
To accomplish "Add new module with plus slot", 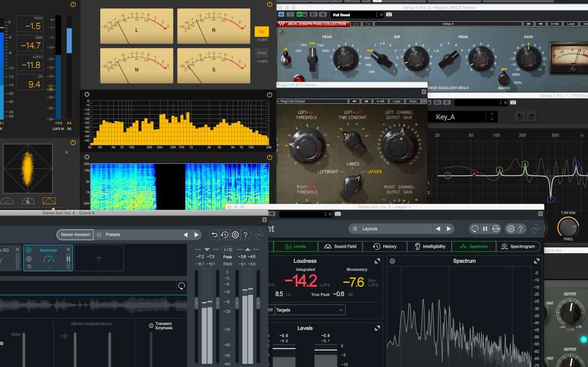I will [98, 258].
